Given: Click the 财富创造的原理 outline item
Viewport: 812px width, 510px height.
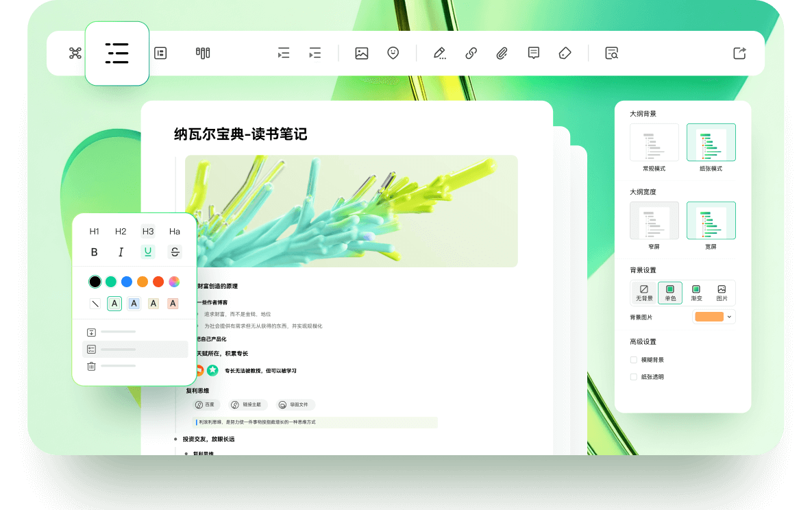Looking at the screenshot, I should point(217,286).
